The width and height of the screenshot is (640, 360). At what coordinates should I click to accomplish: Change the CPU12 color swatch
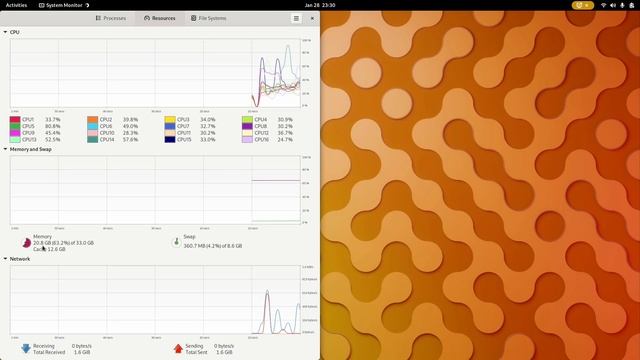click(x=247, y=133)
